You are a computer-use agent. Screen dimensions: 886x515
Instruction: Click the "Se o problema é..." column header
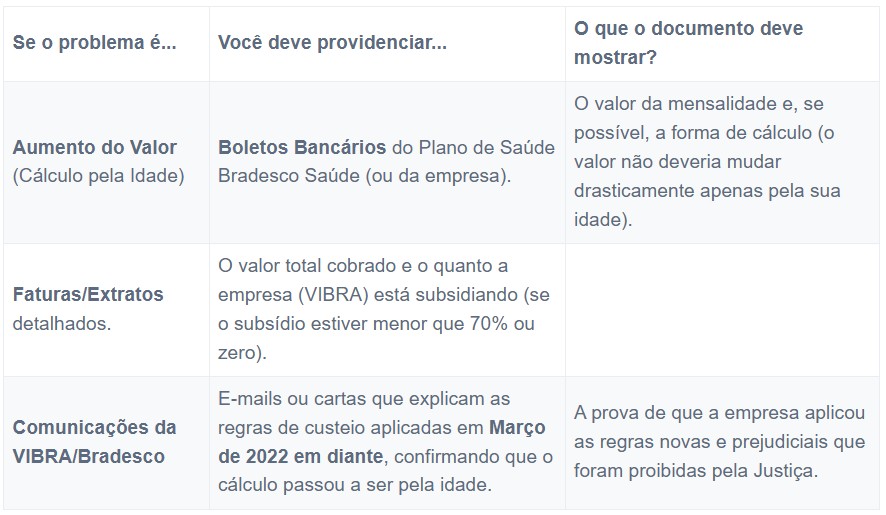tap(94, 44)
